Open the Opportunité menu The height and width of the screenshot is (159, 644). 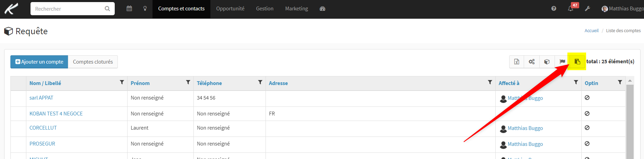tap(230, 9)
